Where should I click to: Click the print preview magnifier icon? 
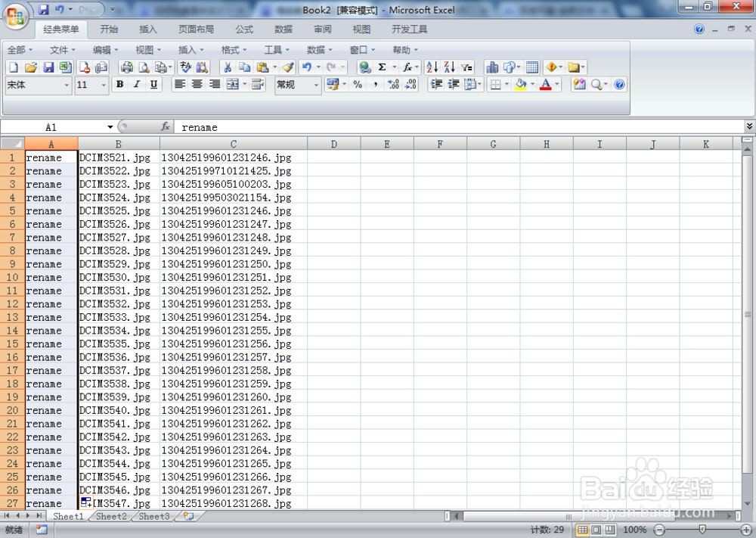pos(144,67)
